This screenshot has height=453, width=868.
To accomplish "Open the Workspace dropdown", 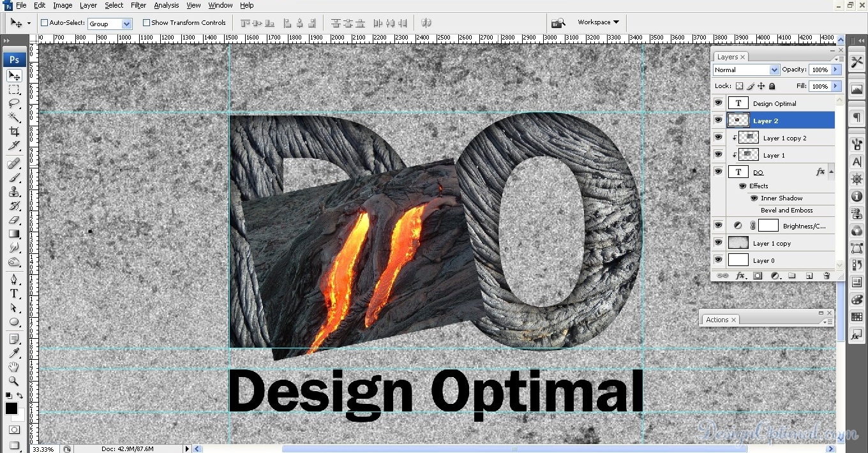I will coord(598,22).
